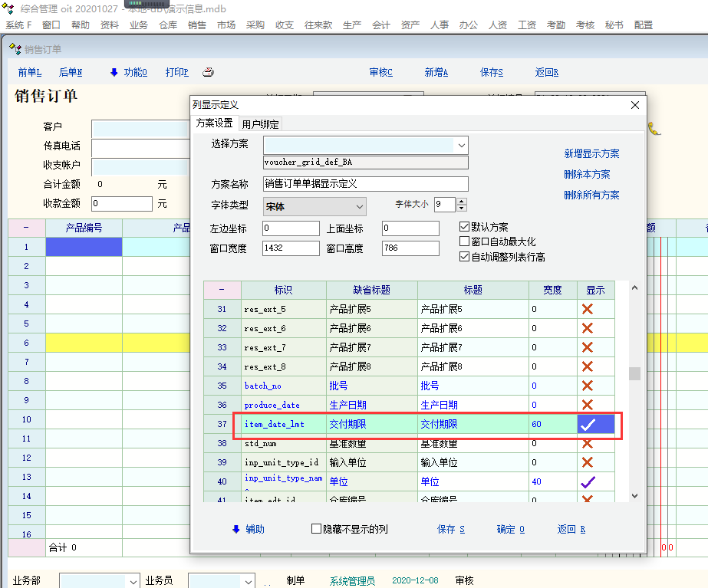Click the printer icon in the toolbar

(207, 72)
